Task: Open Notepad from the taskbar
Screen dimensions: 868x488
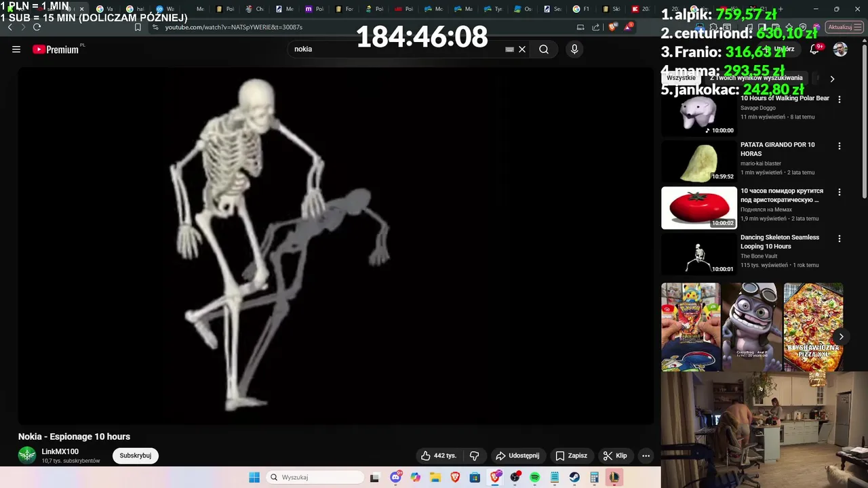Action: click(x=554, y=477)
